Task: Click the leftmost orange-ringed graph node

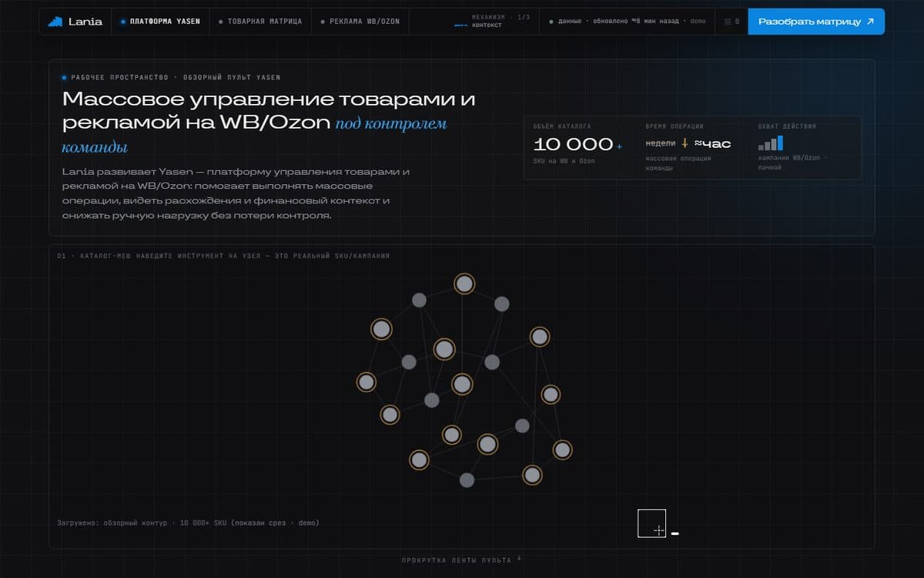Action: [366, 381]
